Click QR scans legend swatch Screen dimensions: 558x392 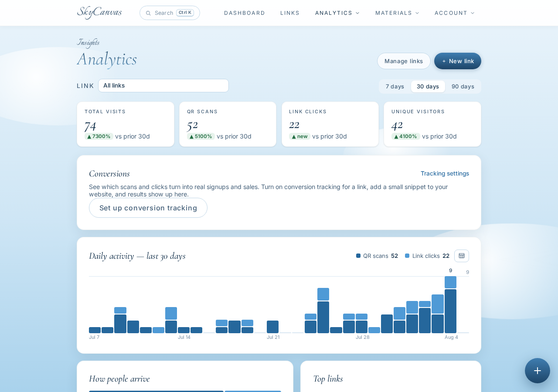pyautogui.click(x=358, y=256)
